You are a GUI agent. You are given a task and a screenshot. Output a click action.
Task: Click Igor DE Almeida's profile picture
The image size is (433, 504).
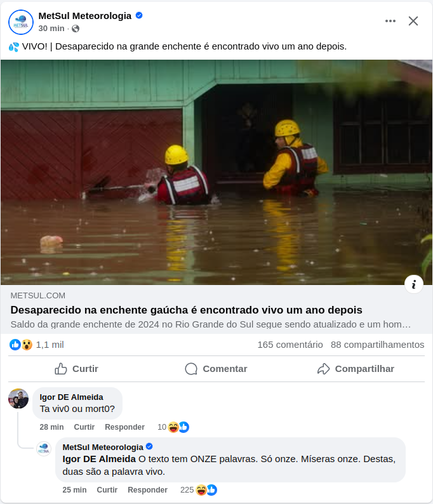18,399
